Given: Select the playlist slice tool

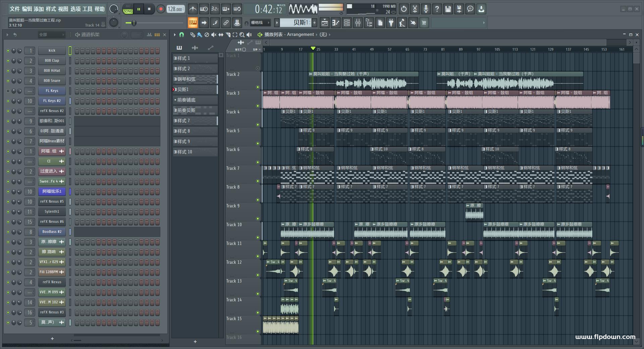Looking at the screenshot, I should 228,35.
